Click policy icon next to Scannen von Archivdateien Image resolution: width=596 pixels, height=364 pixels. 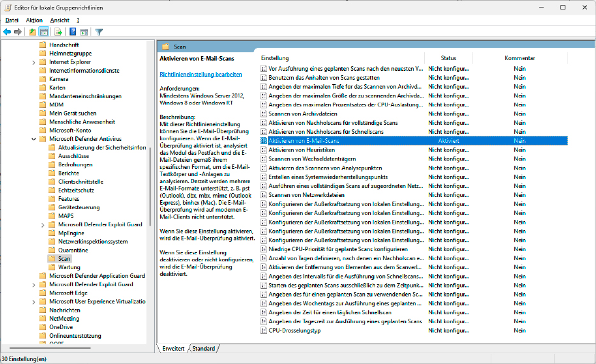click(x=264, y=113)
